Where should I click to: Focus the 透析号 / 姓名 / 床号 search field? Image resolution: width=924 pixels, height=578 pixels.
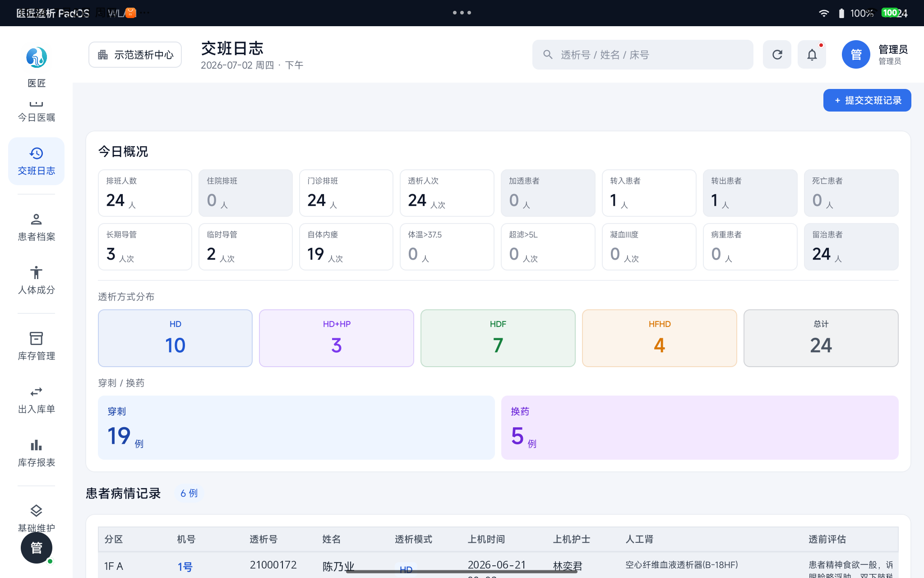point(642,55)
